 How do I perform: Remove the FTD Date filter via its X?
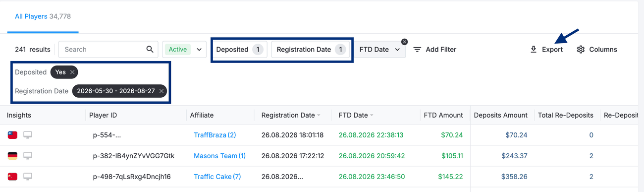[x=404, y=42]
